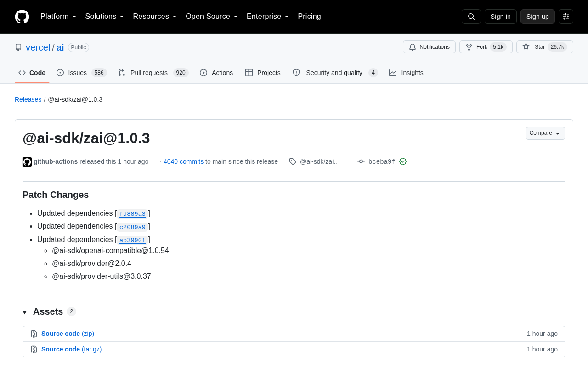The height and width of the screenshot is (368, 588).
Task: Click @ai-sdk/provider@2.0.4 list item
Action: coord(91,264)
